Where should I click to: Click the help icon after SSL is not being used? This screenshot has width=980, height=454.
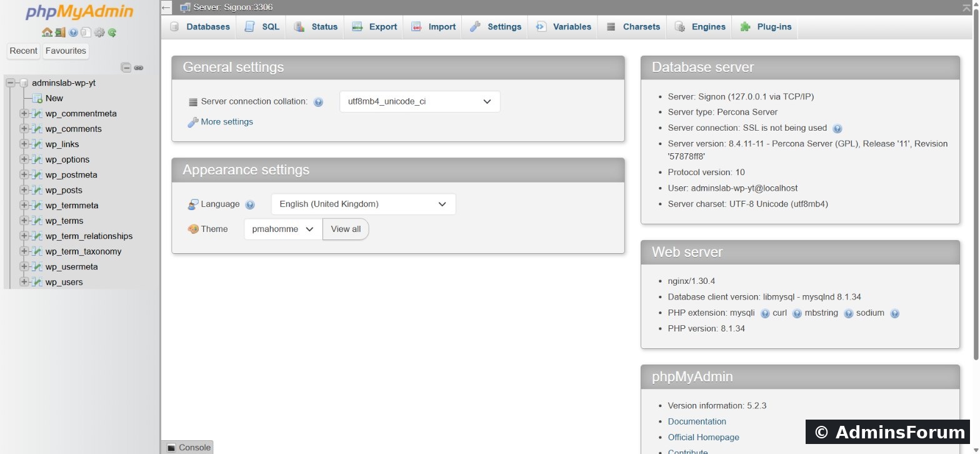(x=837, y=128)
